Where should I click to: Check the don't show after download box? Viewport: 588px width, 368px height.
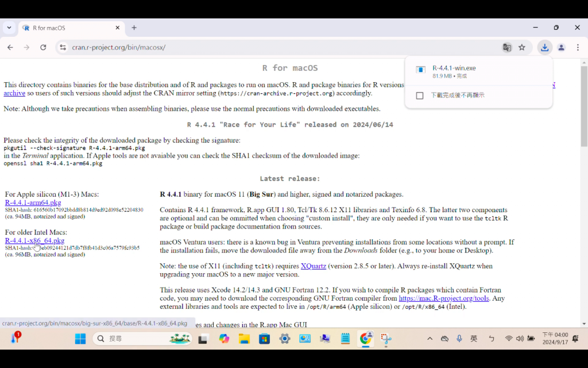[420, 96]
